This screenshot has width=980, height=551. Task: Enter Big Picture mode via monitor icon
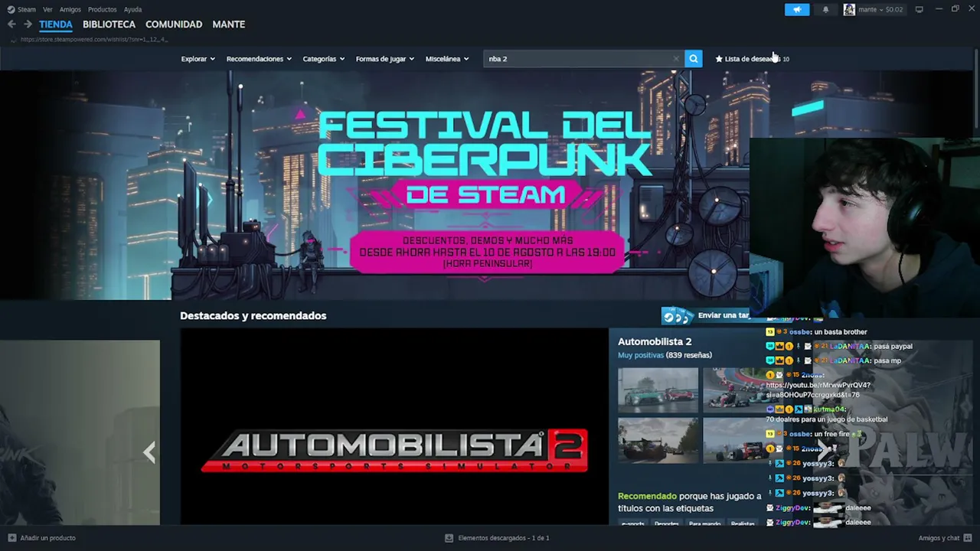919,9
